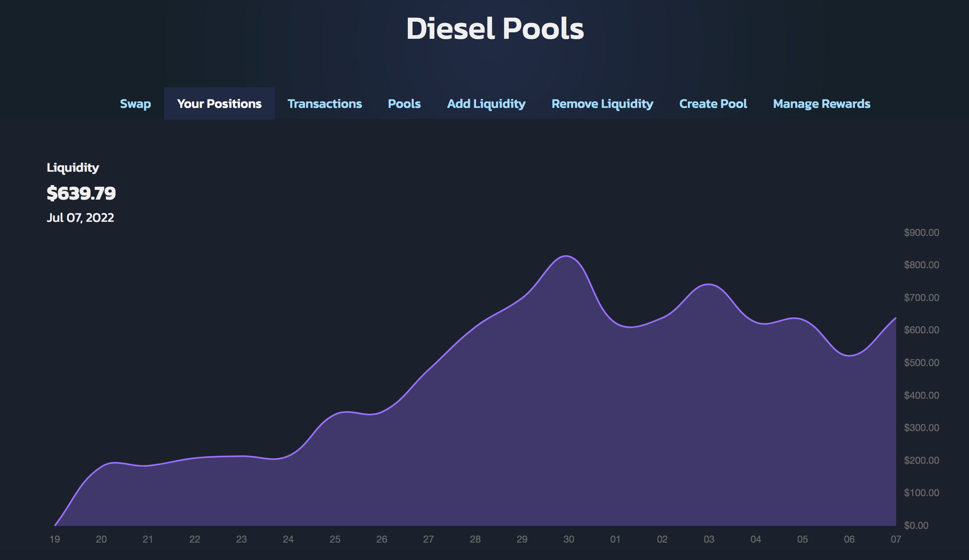
Task: Click the $0.00 y-axis label
Action: tap(916, 525)
